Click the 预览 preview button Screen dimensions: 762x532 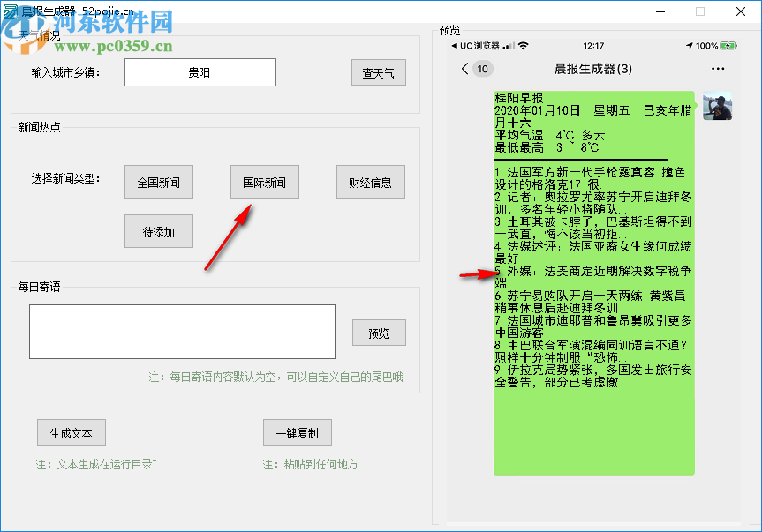coord(379,333)
